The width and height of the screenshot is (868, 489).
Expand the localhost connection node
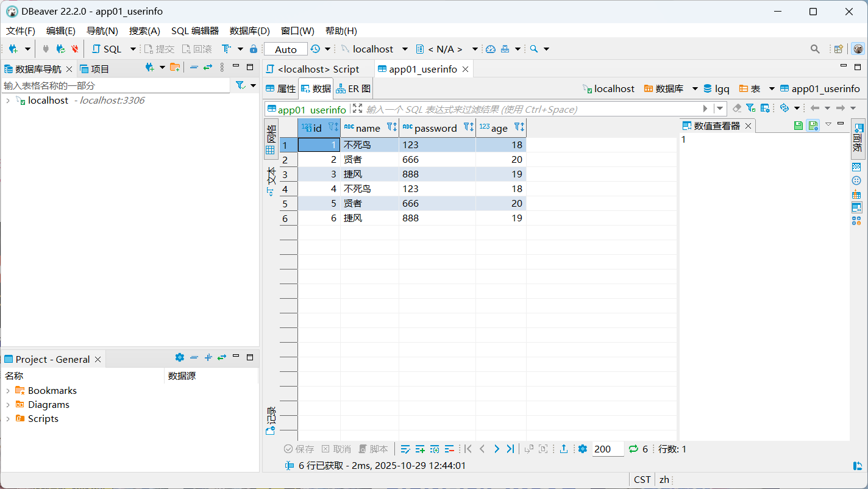click(x=7, y=101)
